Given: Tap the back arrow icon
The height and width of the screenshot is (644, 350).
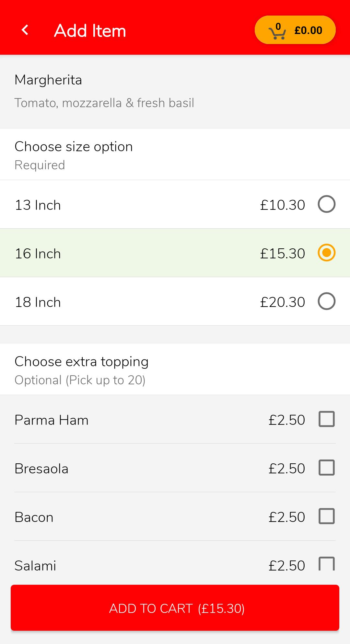Looking at the screenshot, I should 25,30.
